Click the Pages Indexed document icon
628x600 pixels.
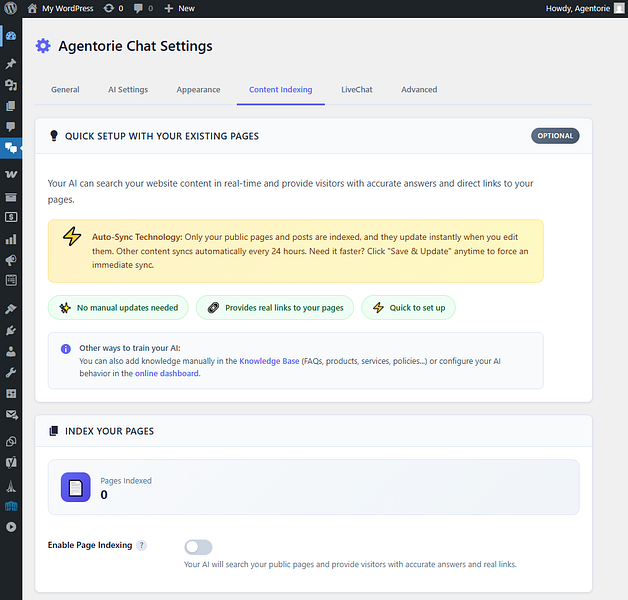(x=75, y=487)
